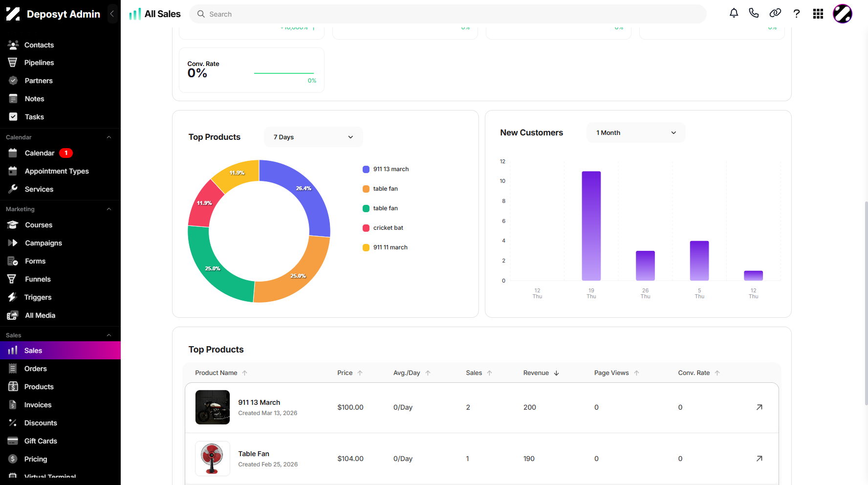
Task: Open the 7 Days period dropdown
Action: (x=313, y=137)
